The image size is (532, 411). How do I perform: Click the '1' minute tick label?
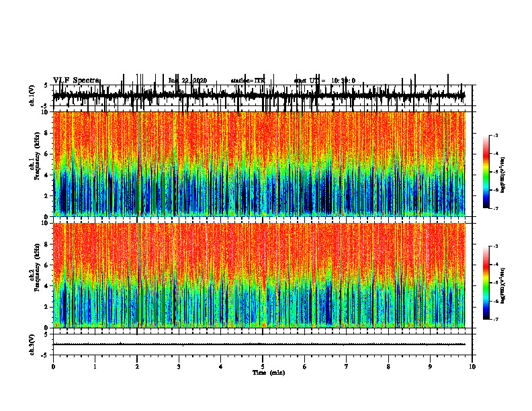pos(95,367)
